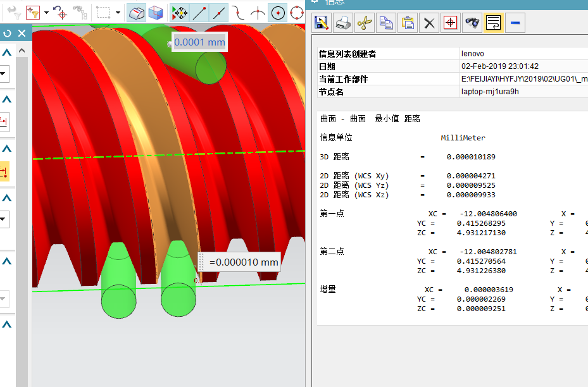Click the reset selection crosshair icon

[60, 13]
